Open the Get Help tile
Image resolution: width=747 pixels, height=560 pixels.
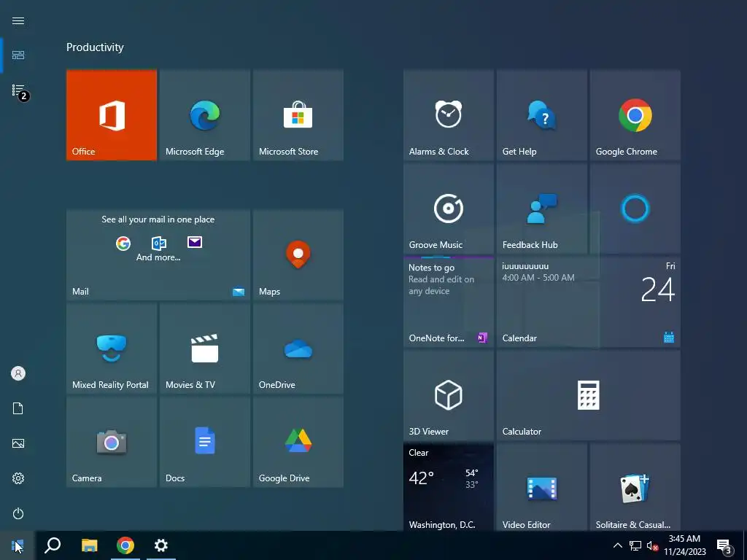(542, 114)
